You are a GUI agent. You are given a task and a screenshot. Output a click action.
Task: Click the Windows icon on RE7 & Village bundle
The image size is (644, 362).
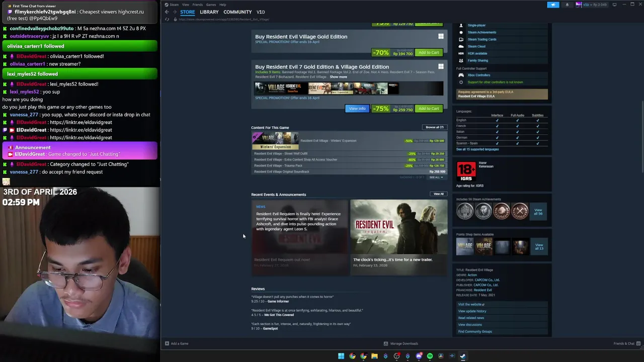441,66
